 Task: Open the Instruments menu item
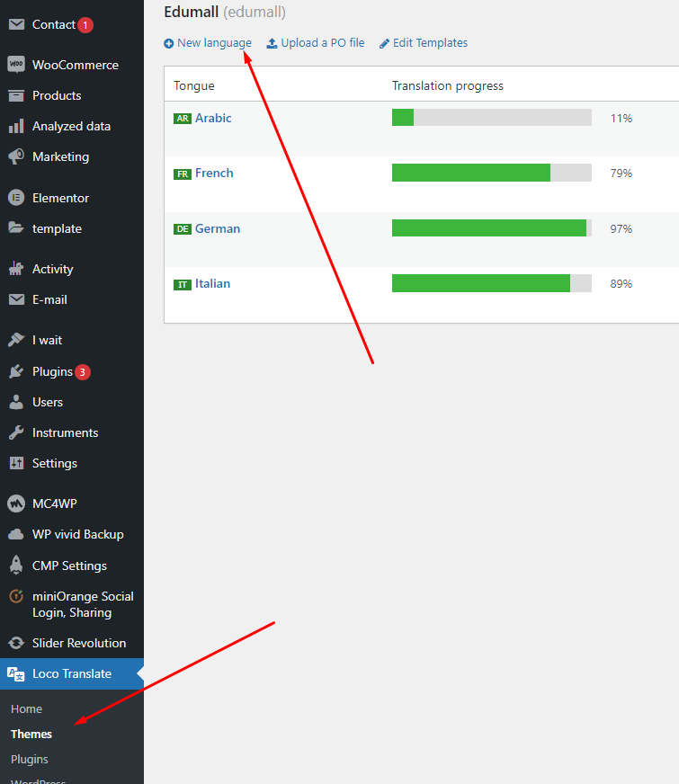coord(65,432)
